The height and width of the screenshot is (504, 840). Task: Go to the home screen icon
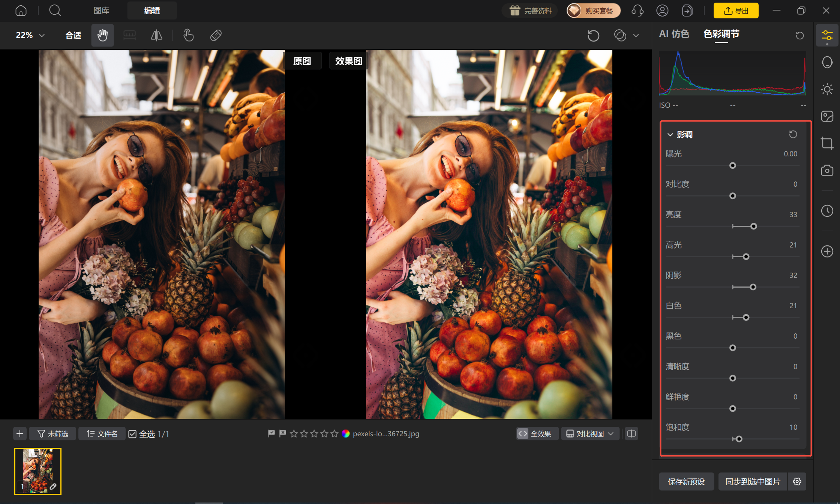coord(21,10)
